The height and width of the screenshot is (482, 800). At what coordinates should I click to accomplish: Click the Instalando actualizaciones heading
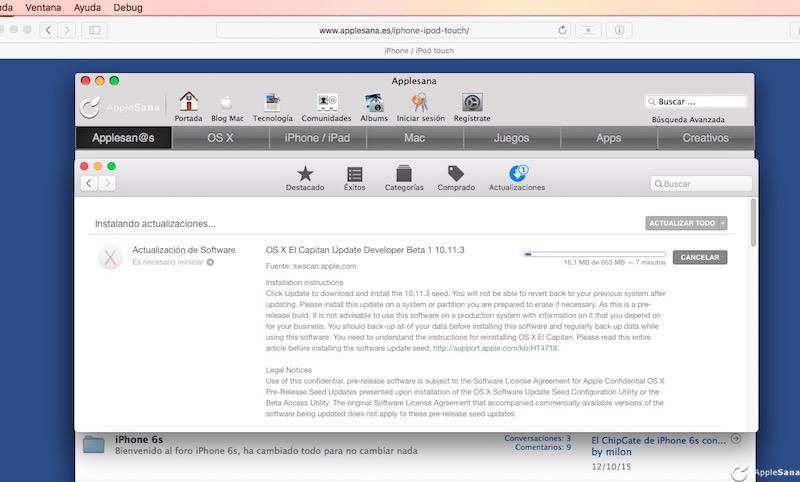click(155, 223)
